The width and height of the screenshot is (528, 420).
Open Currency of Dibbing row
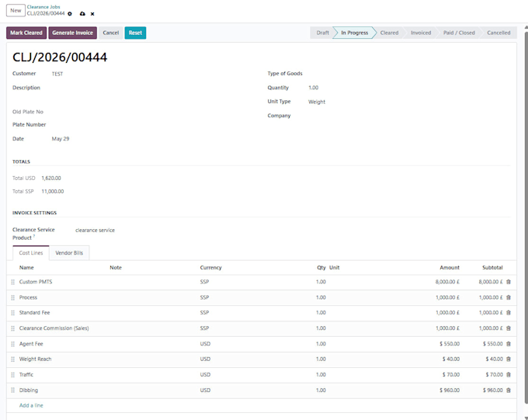pyautogui.click(x=205, y=390)
